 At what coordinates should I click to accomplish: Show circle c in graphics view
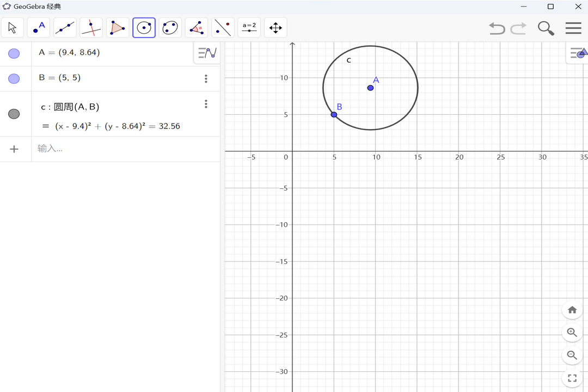[14, 113]
